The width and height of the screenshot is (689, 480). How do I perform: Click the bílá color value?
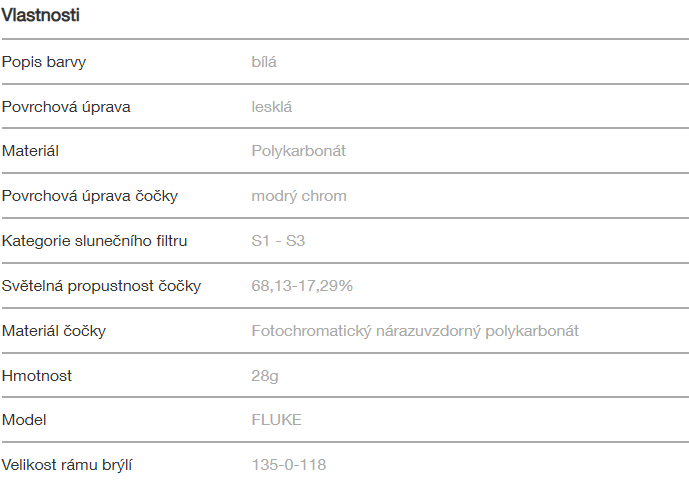(264, 62)
